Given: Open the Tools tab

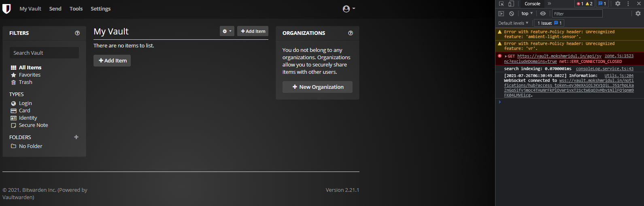Looking at the screenshot, I should pos(76,9).
